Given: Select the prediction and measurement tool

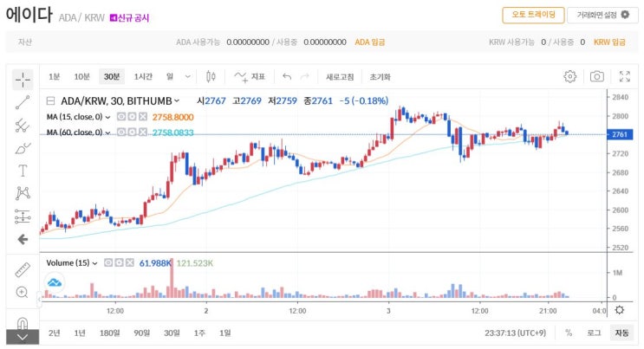Looking at the screenshot, I should [x=23, y=217].
